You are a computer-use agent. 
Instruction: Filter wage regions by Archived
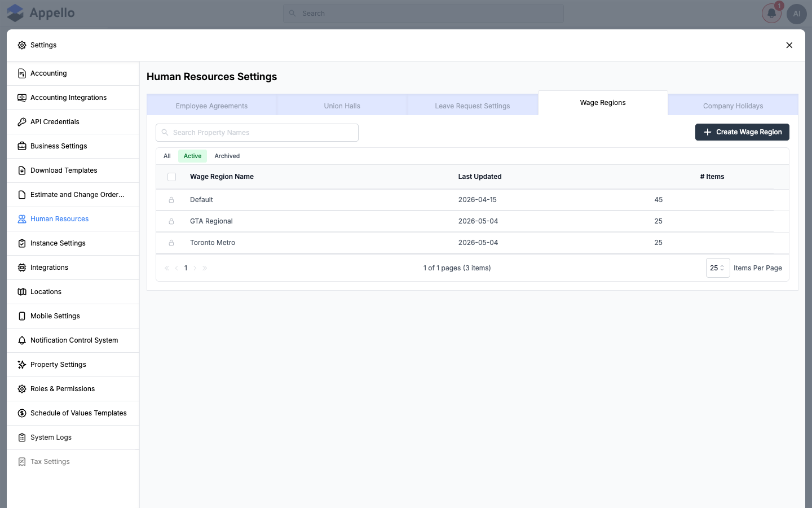click(x=227, y=156)
